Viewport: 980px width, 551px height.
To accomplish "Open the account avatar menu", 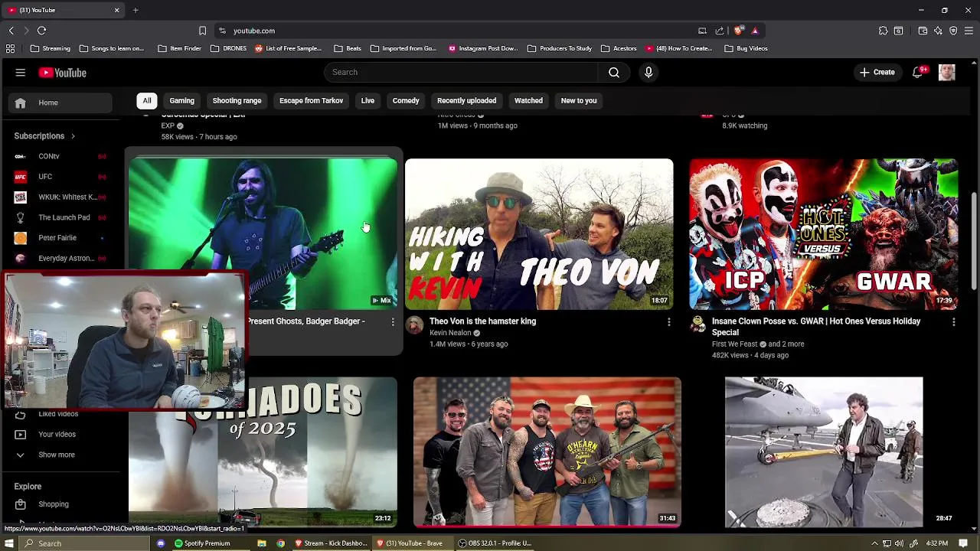I will (x=947, y=72).
